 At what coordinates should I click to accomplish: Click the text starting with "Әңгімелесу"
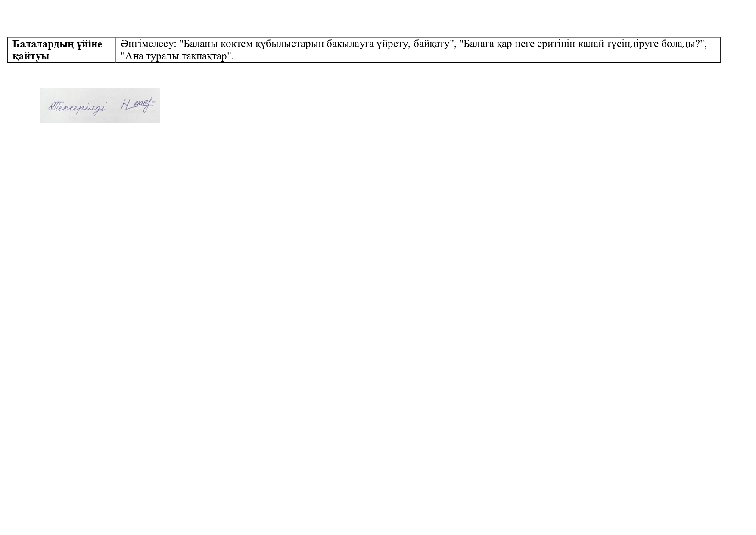tap(414, 50)
